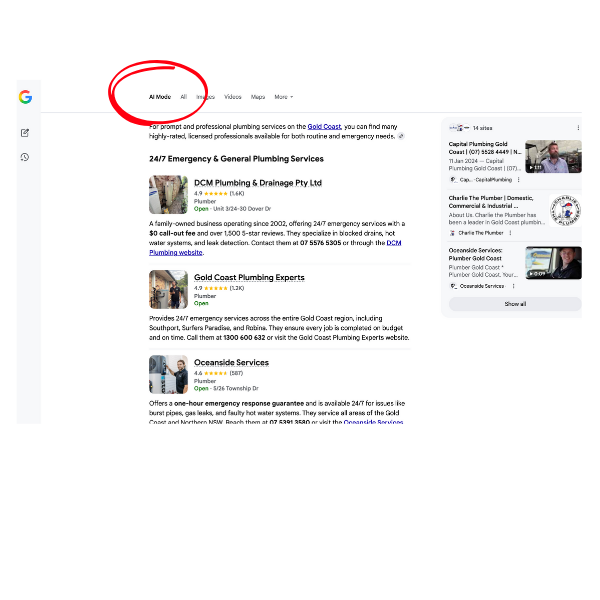Open Oceanside Services: Plumber Gold Coast result

[x=476, y=254]
